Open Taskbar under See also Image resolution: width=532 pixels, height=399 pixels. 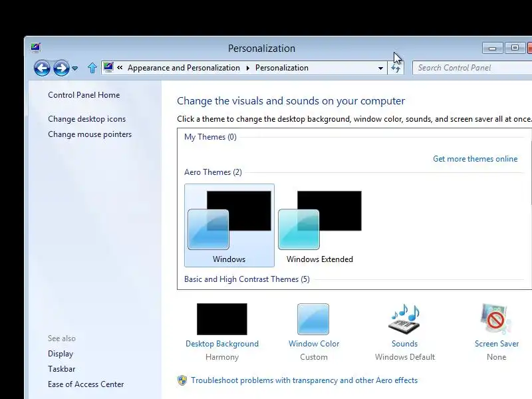(x=61, y=369)
